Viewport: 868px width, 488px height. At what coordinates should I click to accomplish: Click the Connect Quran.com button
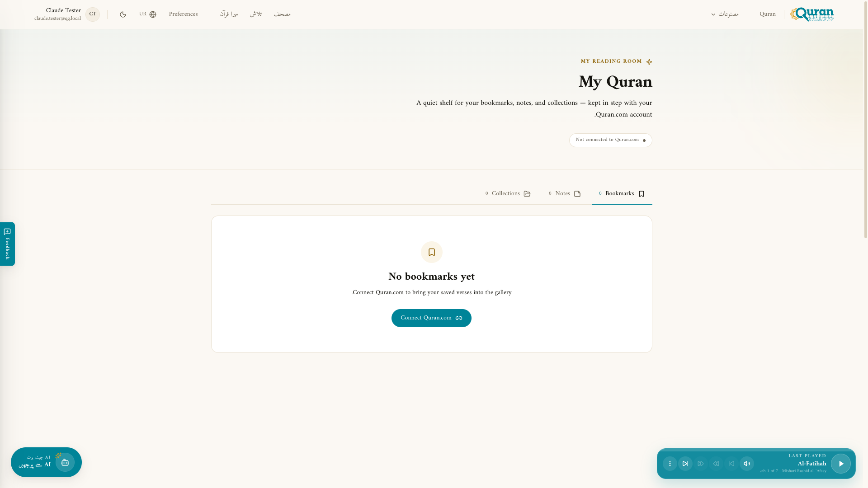[431, 318]
